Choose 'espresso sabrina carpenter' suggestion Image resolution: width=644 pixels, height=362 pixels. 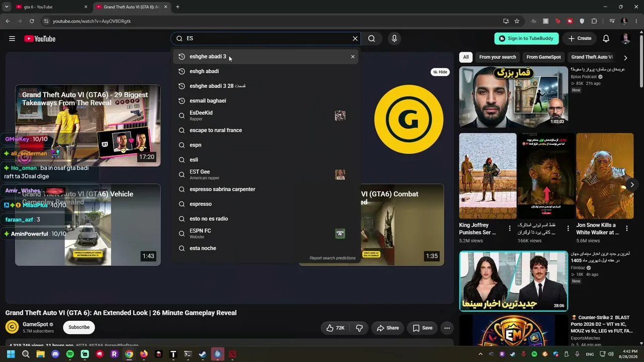[266, 189]
